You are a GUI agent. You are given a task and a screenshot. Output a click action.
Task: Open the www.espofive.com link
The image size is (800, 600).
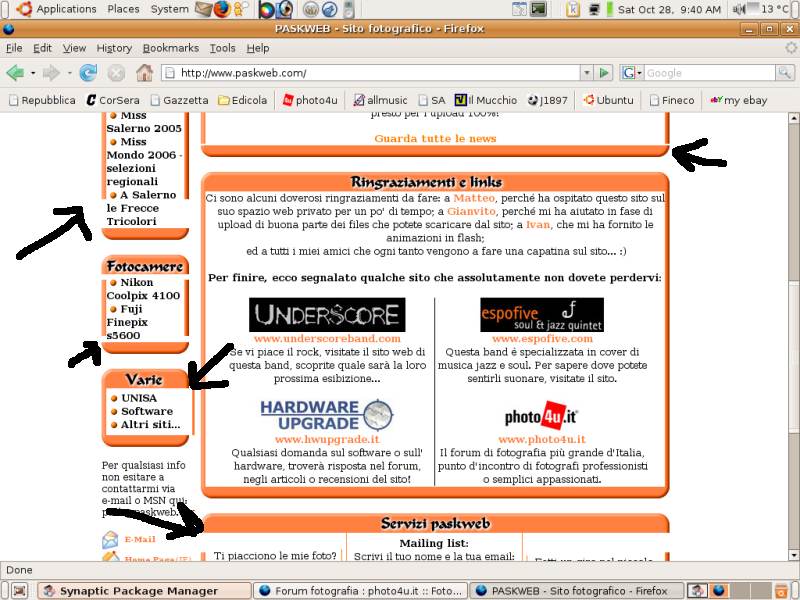click(x=542, y=338)
